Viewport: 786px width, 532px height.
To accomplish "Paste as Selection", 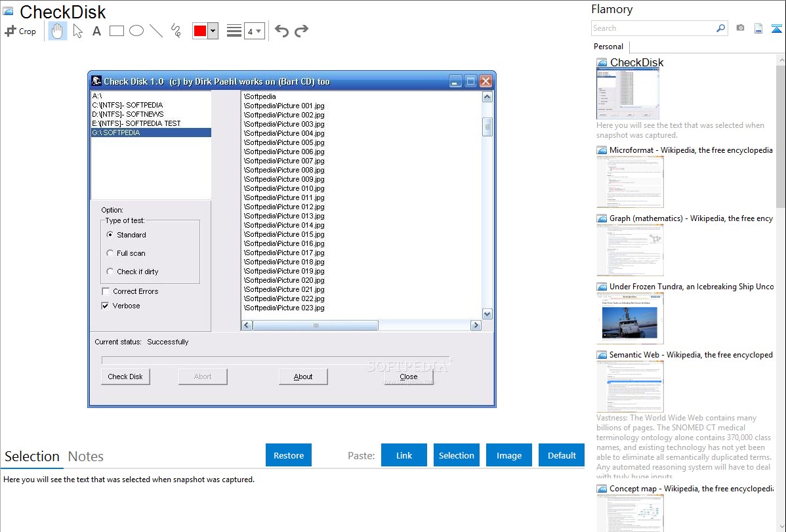I will coord(456,455).
